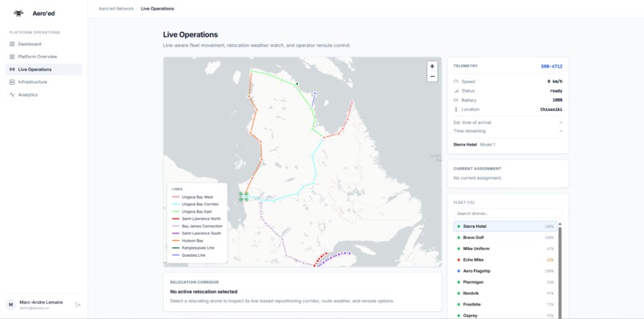Screen dimensions: 644x319
Task: Select Aero Flagship in the fleet list
Action: click(x=505, y=271)
